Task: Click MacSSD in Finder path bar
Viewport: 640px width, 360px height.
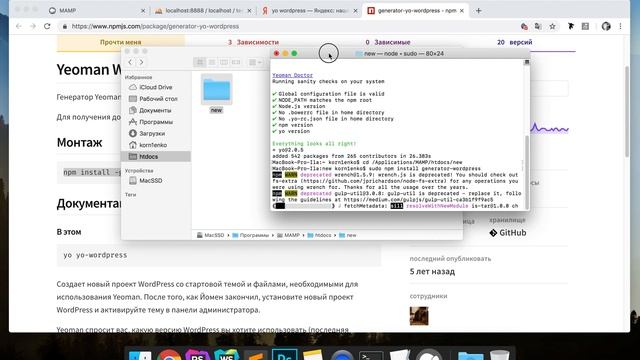Action: pyautogui.click(x=211, y=236)
